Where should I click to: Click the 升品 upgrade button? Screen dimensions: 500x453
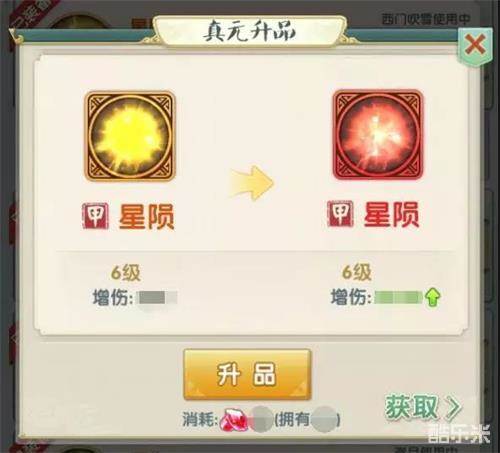(247, 374)
